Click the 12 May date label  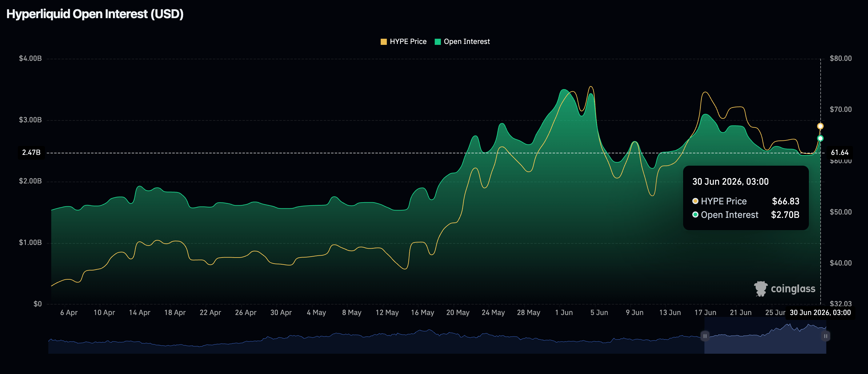pos(387,313)
